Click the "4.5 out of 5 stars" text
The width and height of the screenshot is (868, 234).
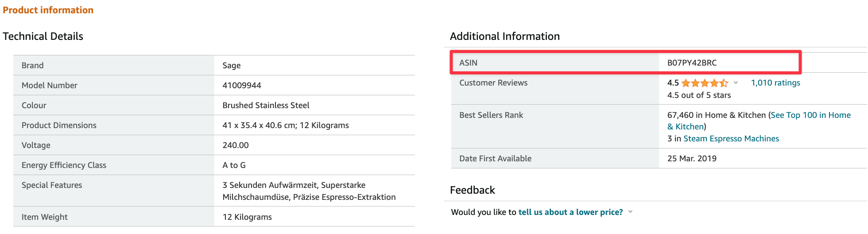click(699, 95)
